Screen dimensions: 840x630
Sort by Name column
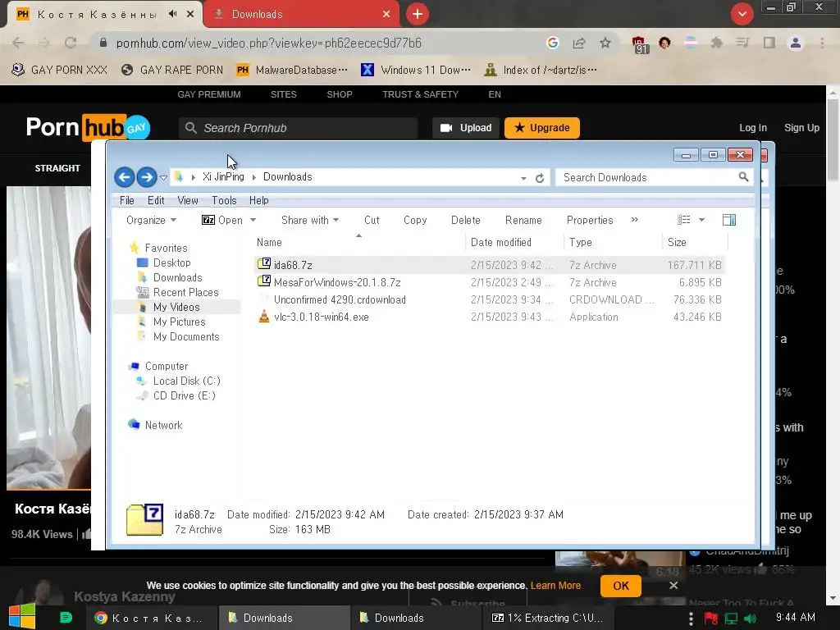(x=359, y=242)
